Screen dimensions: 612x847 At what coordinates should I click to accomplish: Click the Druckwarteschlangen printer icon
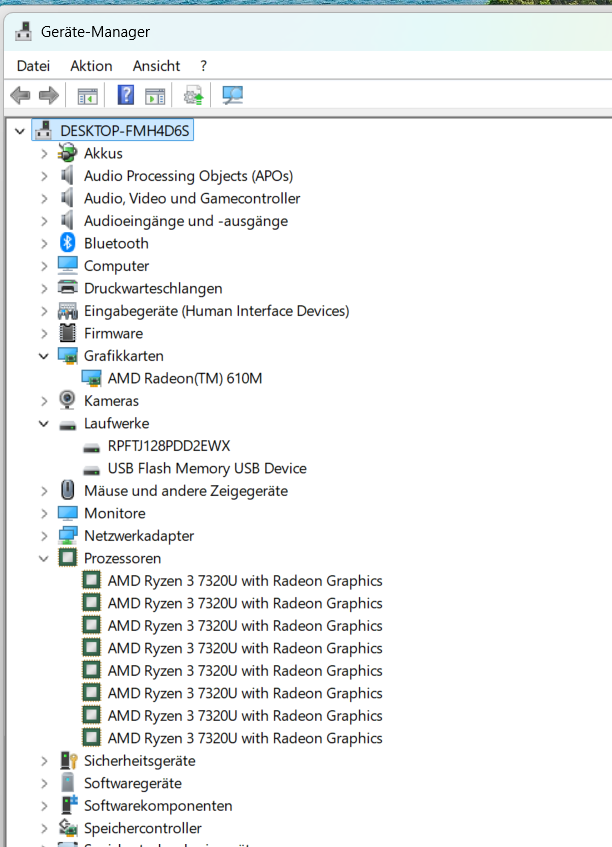tap(68, 287)
